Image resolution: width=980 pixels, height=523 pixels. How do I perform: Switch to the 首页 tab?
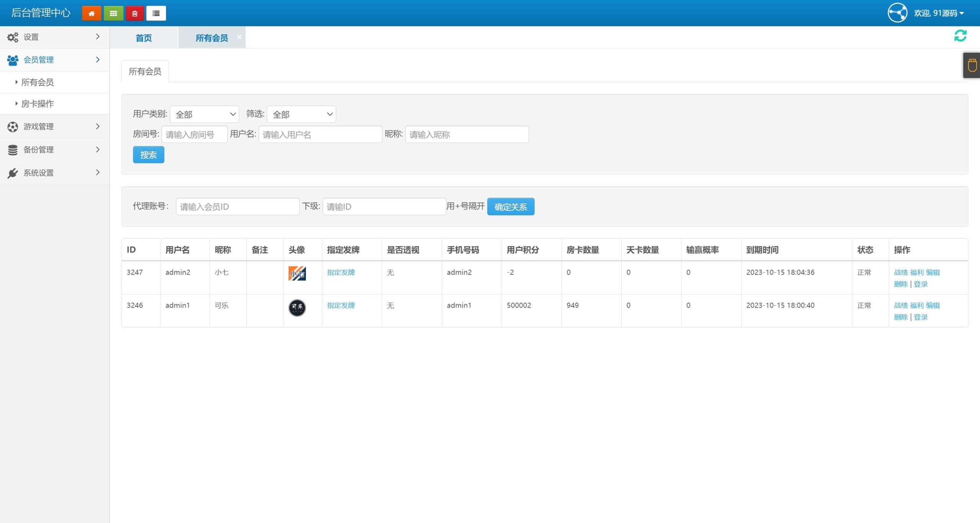click(x=144, y=38)
